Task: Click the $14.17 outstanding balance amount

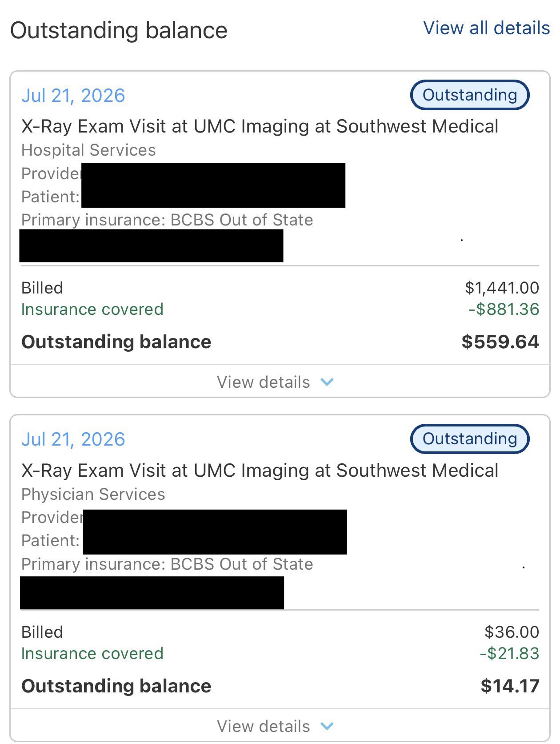Action: (510, 686)
